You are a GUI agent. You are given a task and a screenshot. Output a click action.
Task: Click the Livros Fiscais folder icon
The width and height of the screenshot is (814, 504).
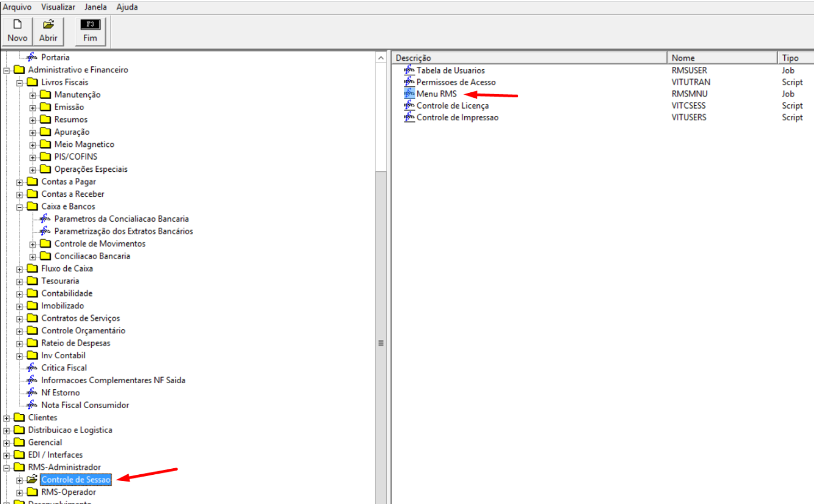(x=33, y=82)
